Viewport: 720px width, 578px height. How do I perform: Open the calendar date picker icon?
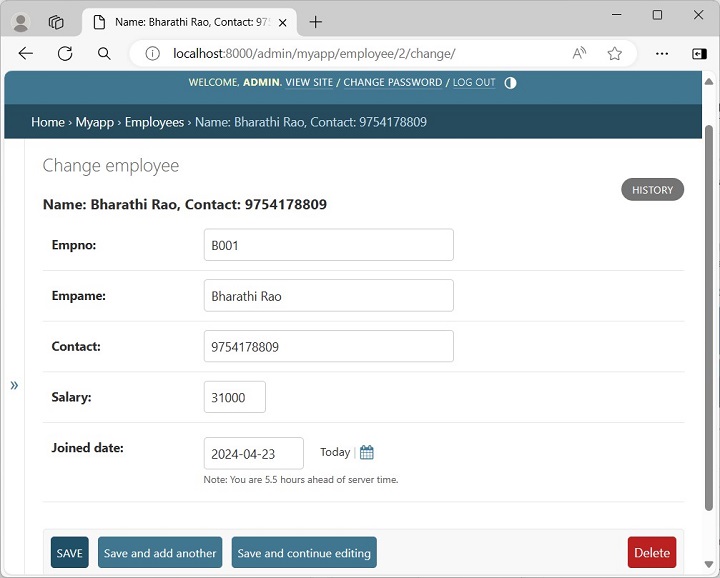(366, 452)
